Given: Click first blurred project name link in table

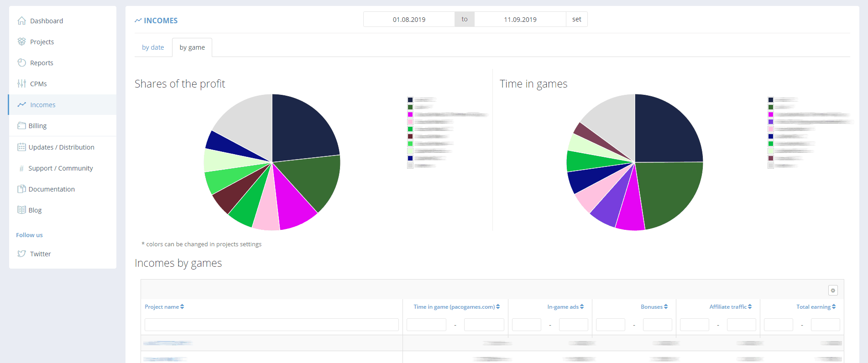Looking at the screenshot, I should [167, 343].
